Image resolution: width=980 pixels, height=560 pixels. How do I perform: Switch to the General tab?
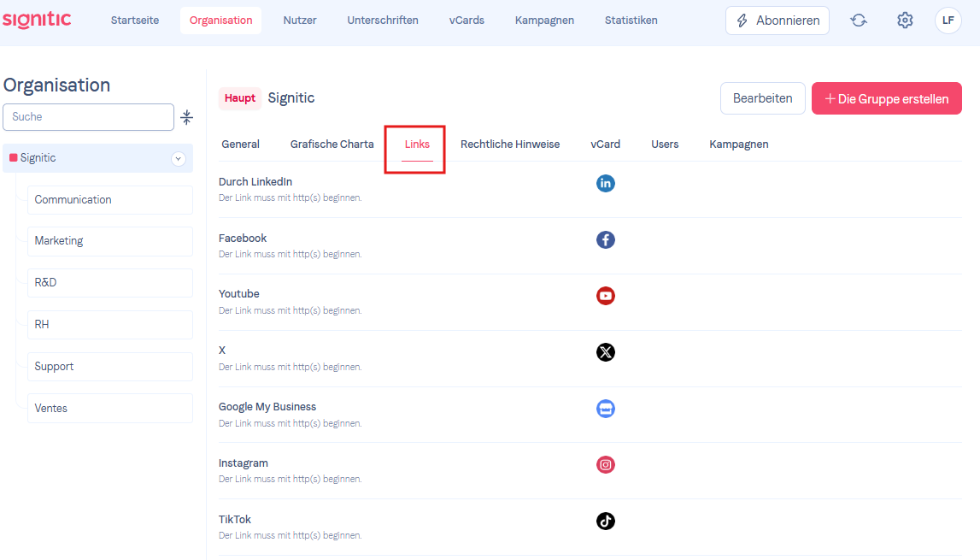click(241, 144)
